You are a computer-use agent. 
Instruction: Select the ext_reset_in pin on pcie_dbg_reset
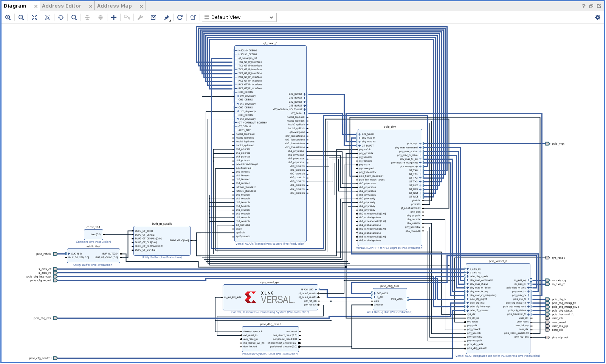point(250,335)
